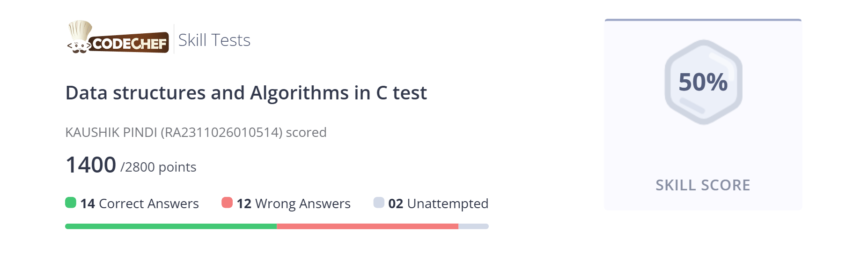The height and width of the screenshot is (256, 868).
Task: Click the gray Unattempted indicator
Action: pos(379,203)
